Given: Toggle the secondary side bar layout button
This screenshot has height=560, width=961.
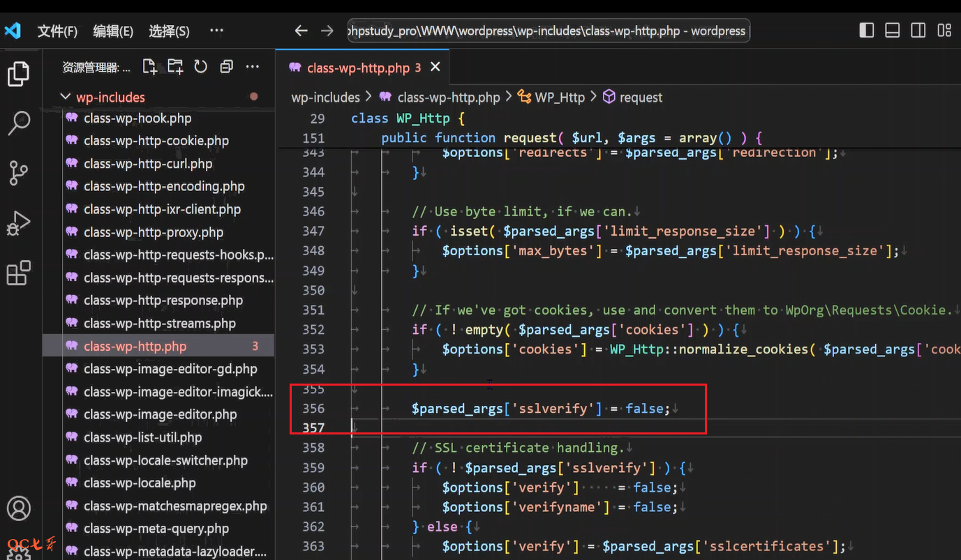Looking at the screenshot, I should (x=918, y=31).
